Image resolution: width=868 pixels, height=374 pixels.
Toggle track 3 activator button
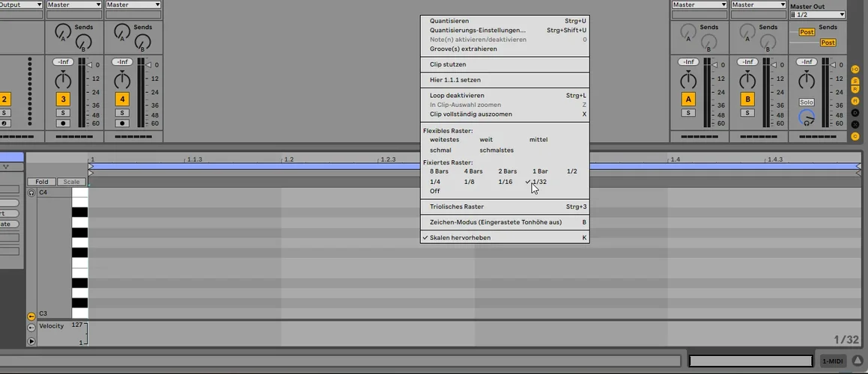(63, 99)
